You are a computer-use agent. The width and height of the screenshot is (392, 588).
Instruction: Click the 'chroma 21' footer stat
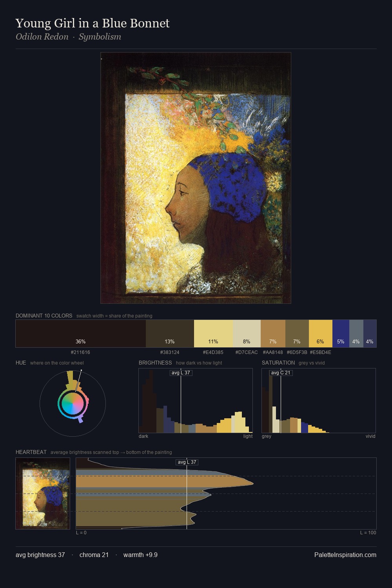(94, 555)
